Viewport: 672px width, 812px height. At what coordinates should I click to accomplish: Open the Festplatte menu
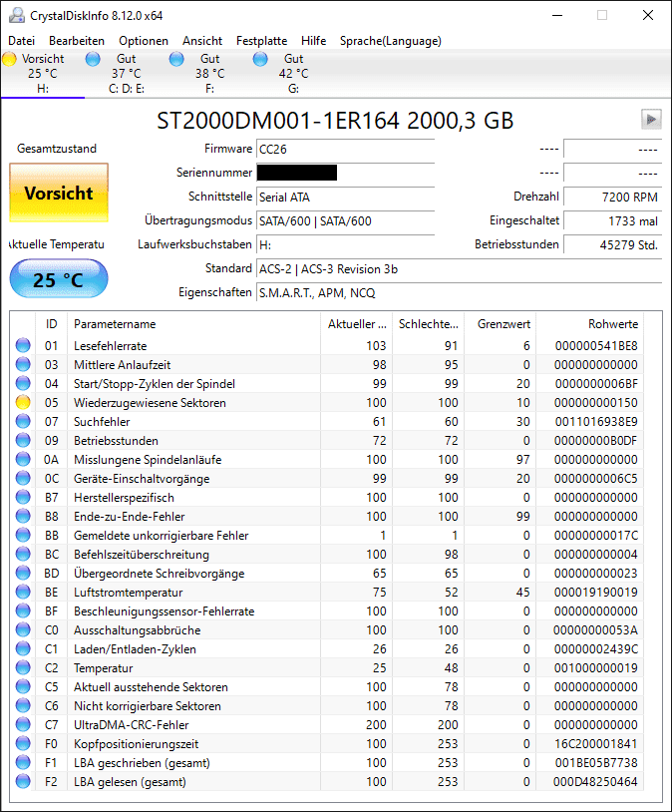coord(261,41)
